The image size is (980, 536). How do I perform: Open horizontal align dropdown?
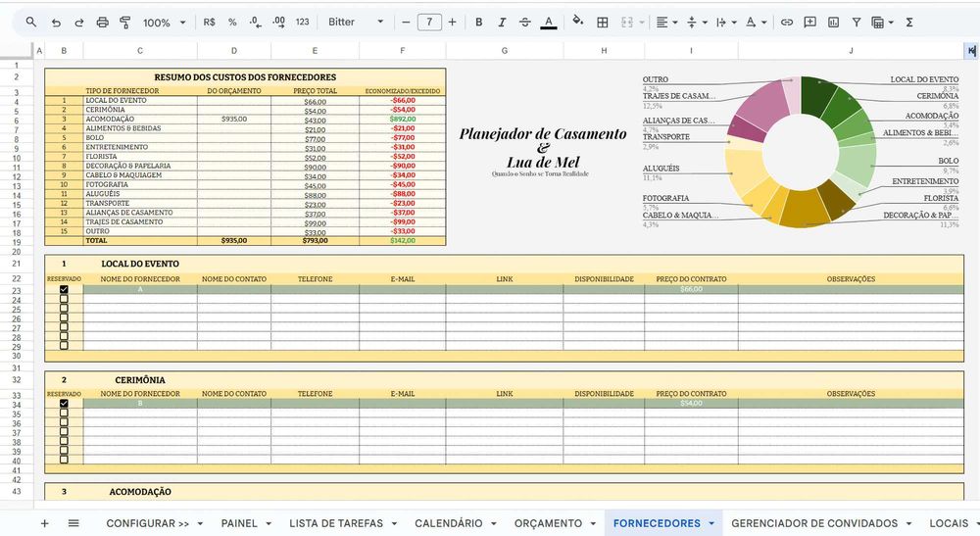click(x=666, y=22)
